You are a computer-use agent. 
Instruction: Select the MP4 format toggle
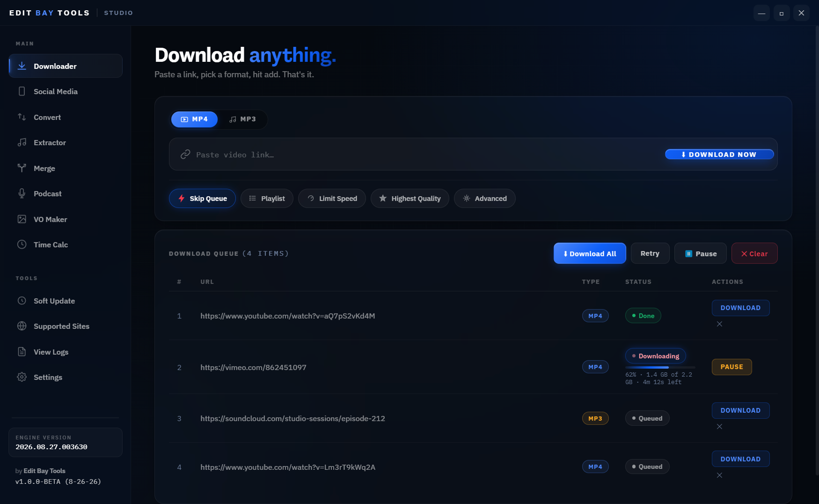coord(194,119)
